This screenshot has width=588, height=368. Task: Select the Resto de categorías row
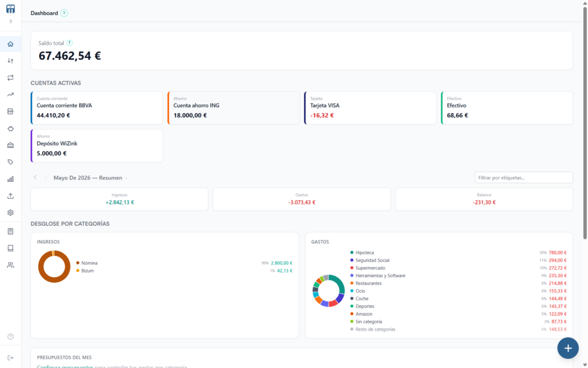click(x=458, y=329)
